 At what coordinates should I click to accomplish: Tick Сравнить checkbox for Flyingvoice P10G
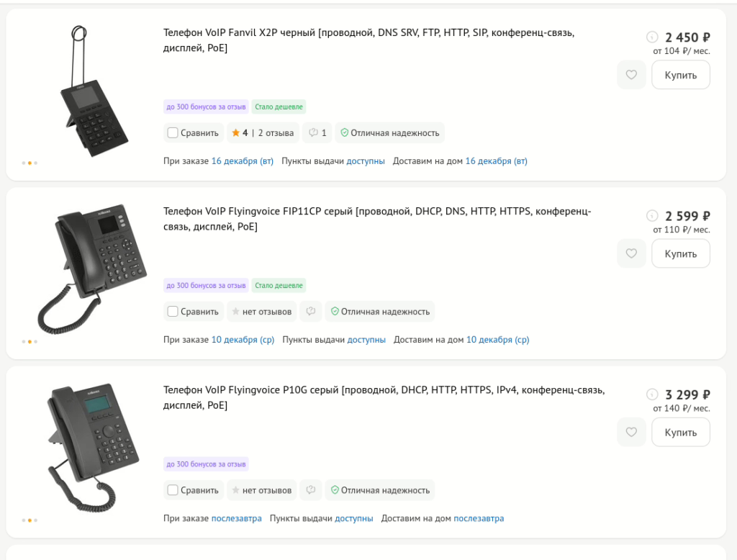pos(173,490)
